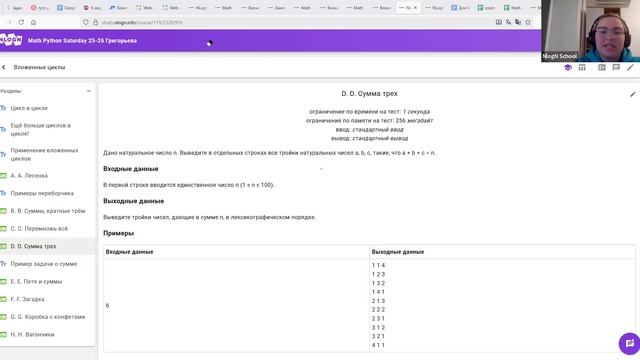Click the output row 3 1 2
The width and height of the screenshot is (640, 360).
pos(378,327)
